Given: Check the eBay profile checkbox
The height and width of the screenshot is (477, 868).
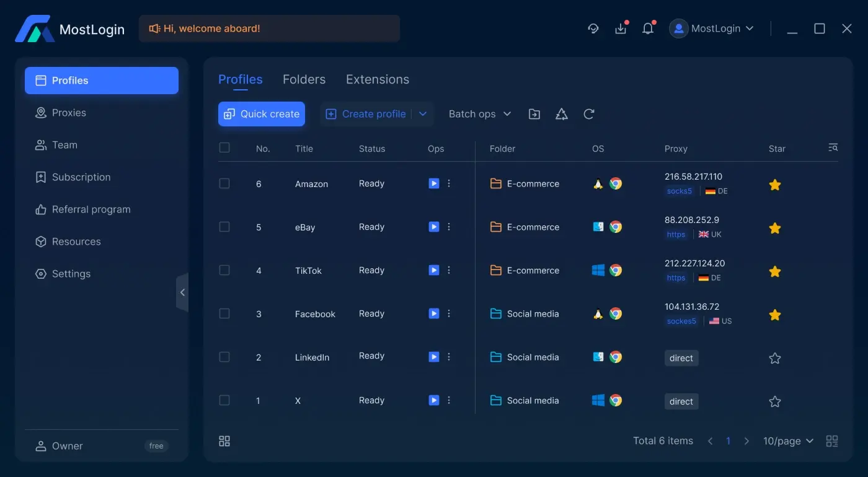Looking at the screenshot, I should [x=224, y=227].
